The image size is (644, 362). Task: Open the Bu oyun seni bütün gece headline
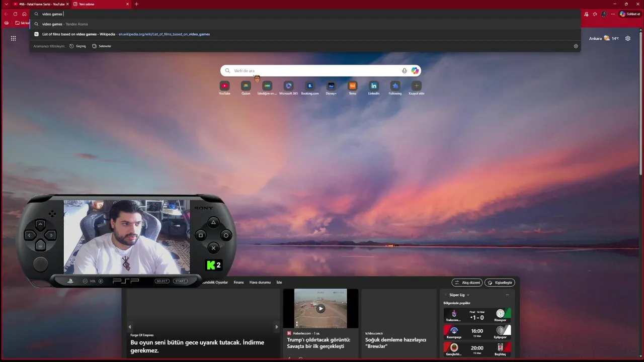click(x=197, y=346)
